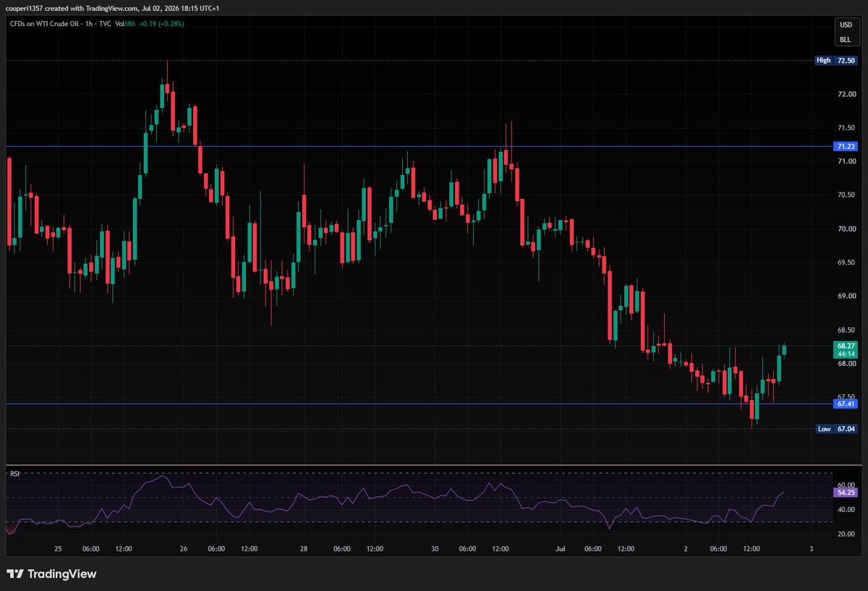Click date label 28 on time axis
Image resolution: width=868 pixels, height=591 pixels.
pyautogui.click(x=304, y=549)
